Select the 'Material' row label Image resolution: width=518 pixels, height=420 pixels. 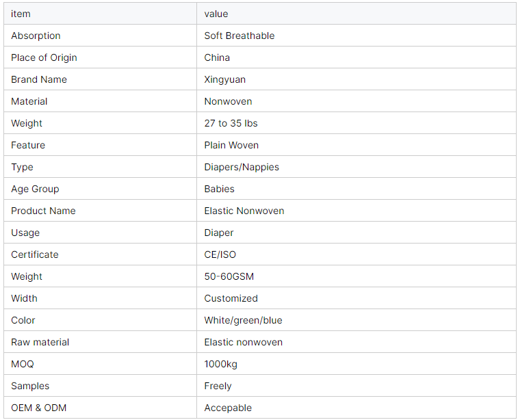(29, 101)
